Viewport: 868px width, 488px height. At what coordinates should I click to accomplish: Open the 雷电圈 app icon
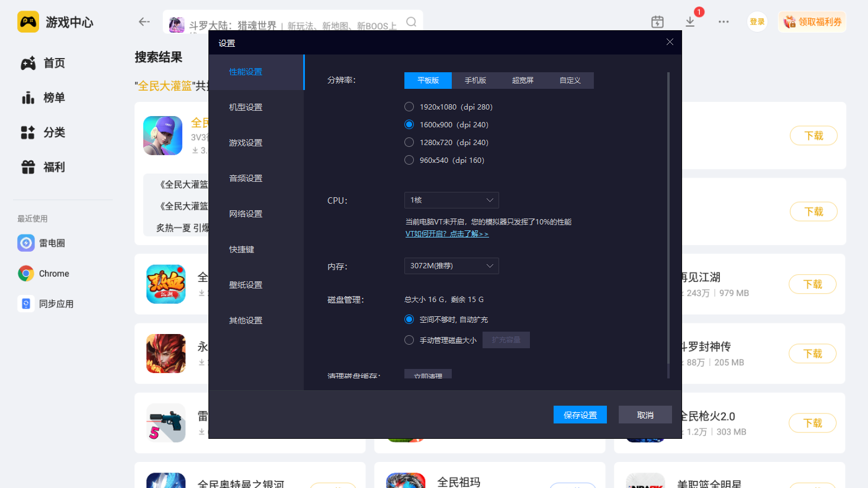[26, 243]
